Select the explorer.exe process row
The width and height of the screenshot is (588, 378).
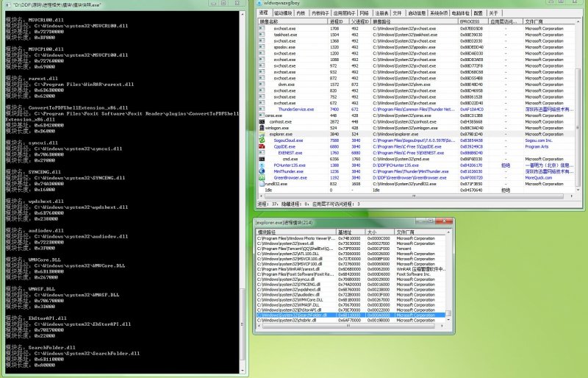[416, 134]
